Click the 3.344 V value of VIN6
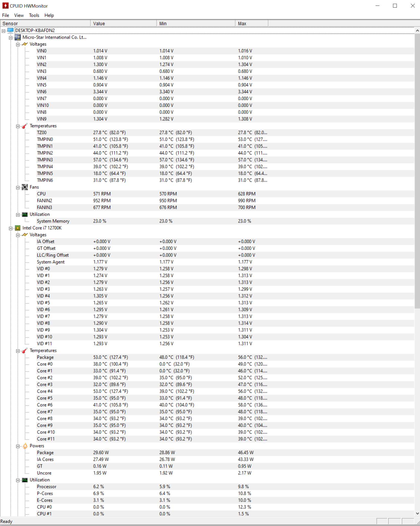This screenshot has width=420, height=526. coord(100,92)
